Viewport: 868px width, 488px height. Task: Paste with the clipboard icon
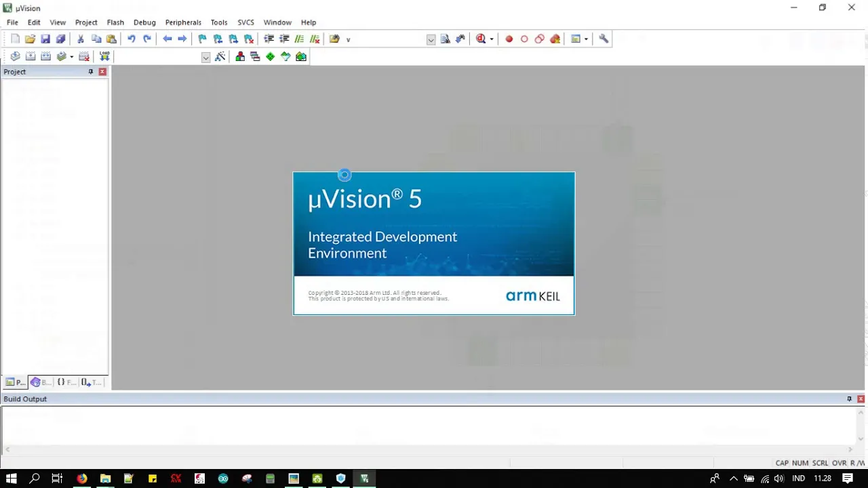pos(111,39)
